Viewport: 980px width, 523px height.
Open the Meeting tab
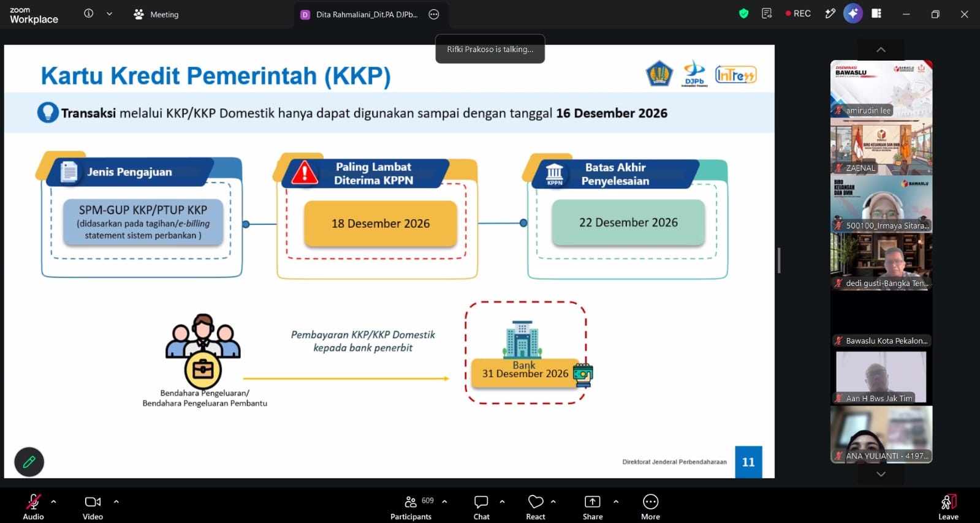pyautogui.click(x=156, y=14)
